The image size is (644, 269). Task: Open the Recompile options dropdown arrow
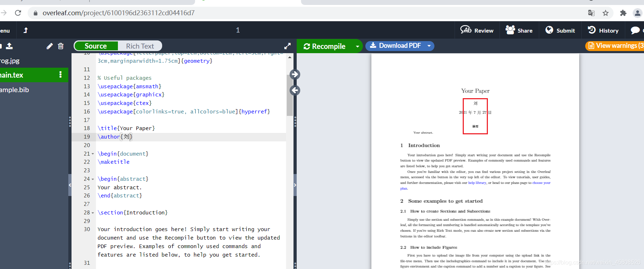(358, 46)
